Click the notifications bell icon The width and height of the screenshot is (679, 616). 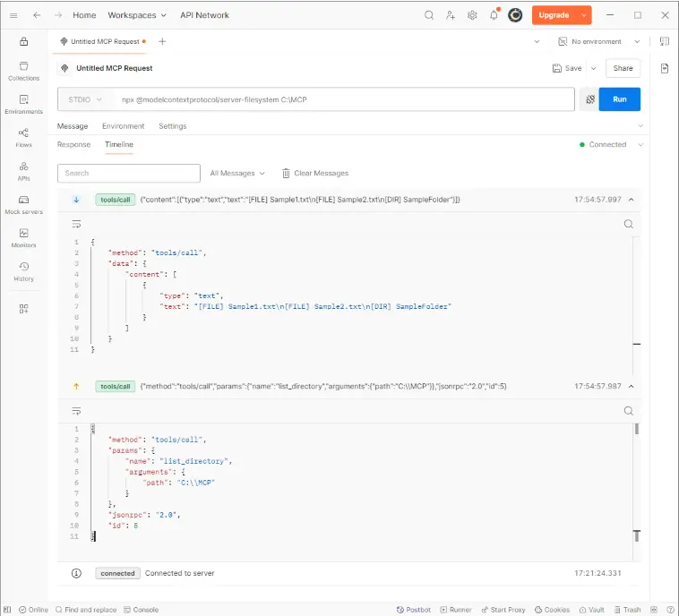pyautogui.click(x=494, y=15)
